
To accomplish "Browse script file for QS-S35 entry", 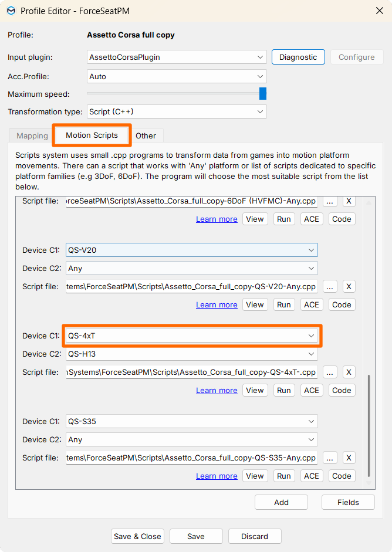I will coord(330,458).
